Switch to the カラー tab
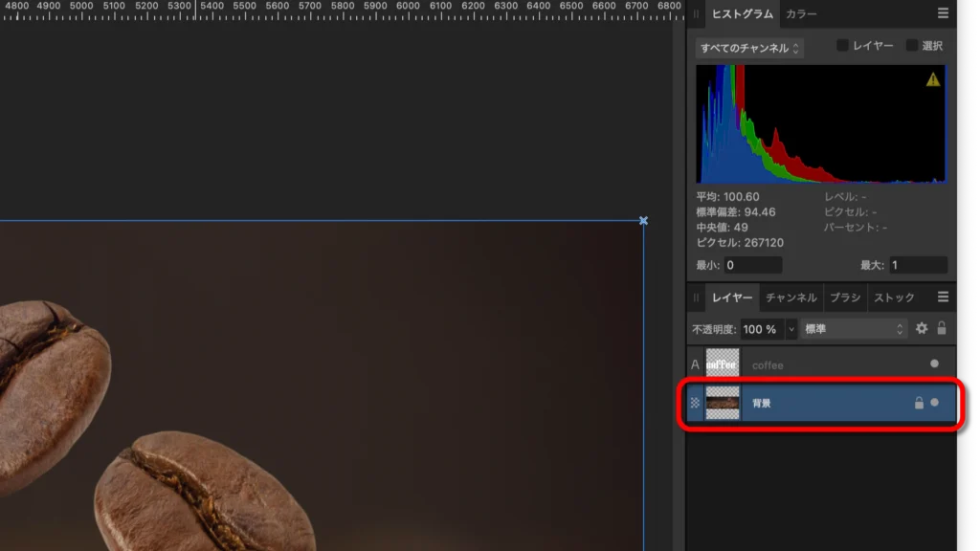The width and height of the screenshot is (980, 551). tap(801, 13)
